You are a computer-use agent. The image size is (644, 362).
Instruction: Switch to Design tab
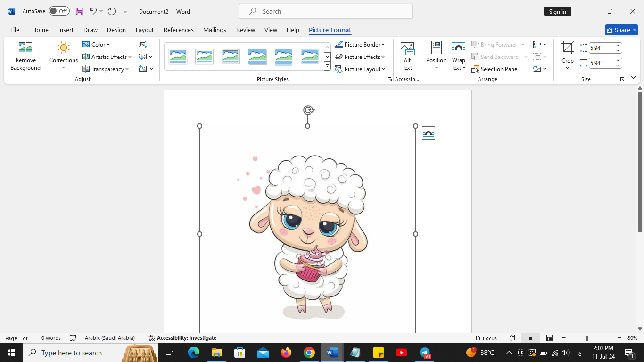tap(116, 30)
